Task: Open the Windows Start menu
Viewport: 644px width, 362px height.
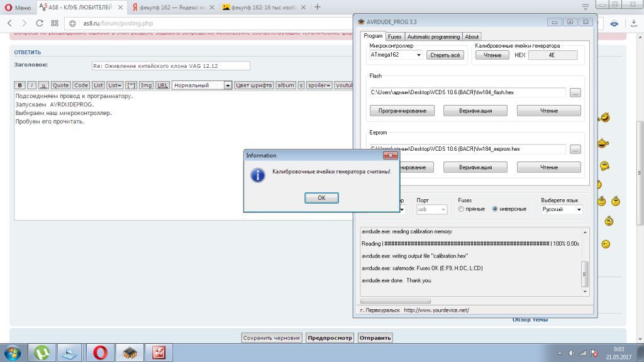Action: [x=13, y=353]
